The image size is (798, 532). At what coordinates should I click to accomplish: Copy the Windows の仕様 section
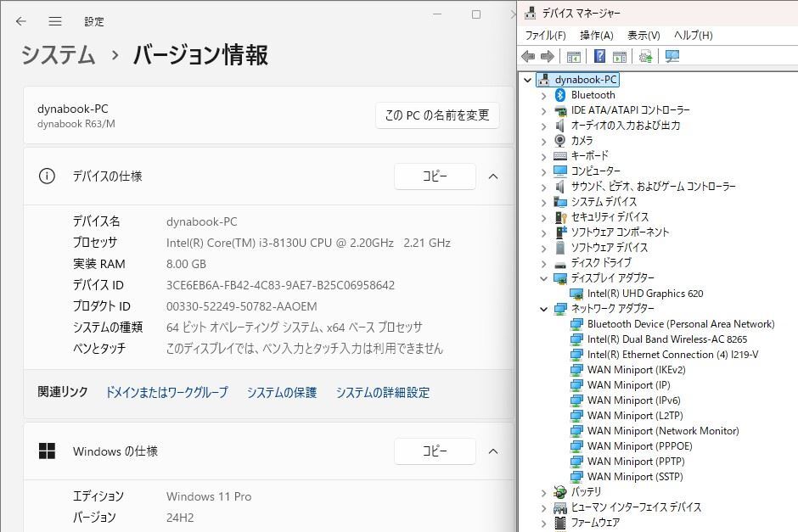point(435,451)
